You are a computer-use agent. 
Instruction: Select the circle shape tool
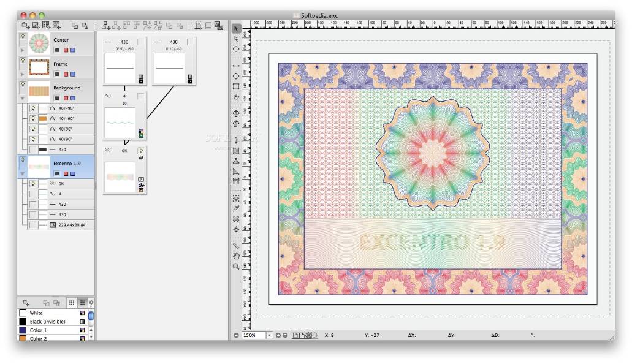[236, 77]
